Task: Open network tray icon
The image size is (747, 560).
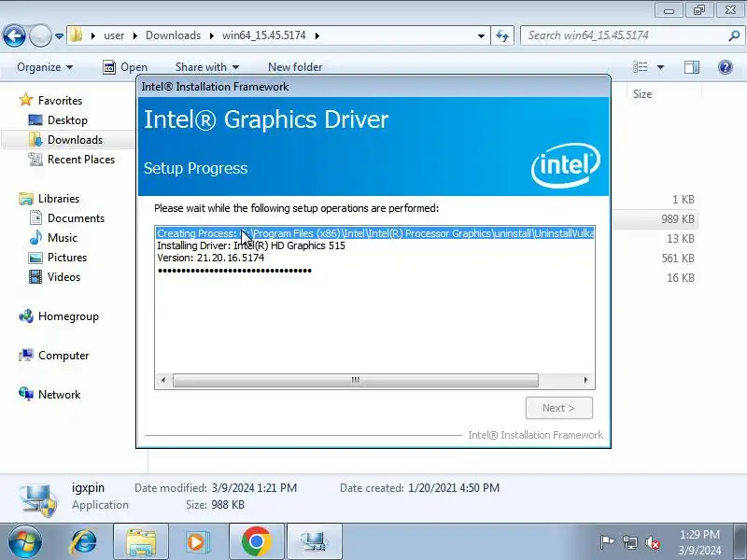Action: coord(630,542)
